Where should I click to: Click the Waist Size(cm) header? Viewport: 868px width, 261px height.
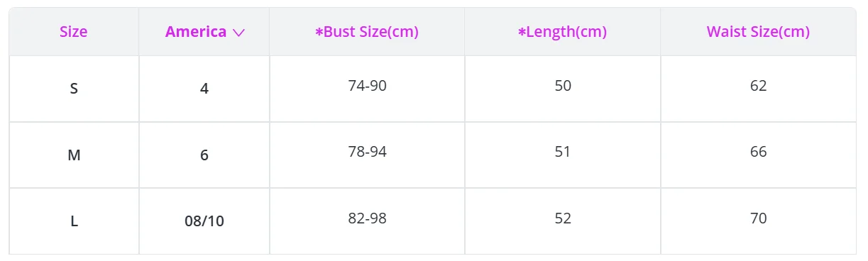pos(758,32)
